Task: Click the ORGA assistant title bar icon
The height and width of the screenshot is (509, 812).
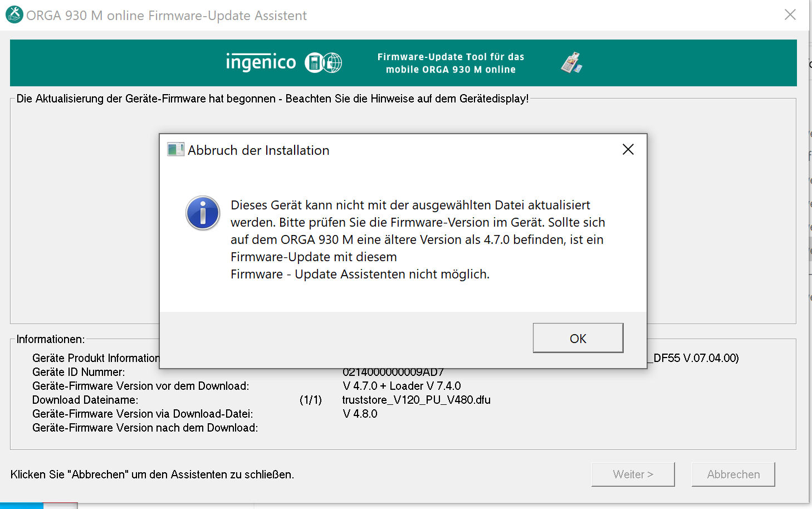Action: (14, 15)
